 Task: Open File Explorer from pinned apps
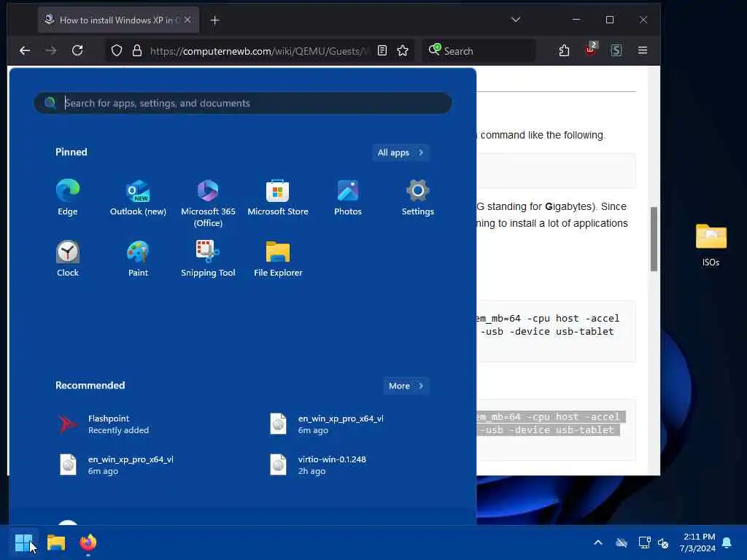[278, 259]
